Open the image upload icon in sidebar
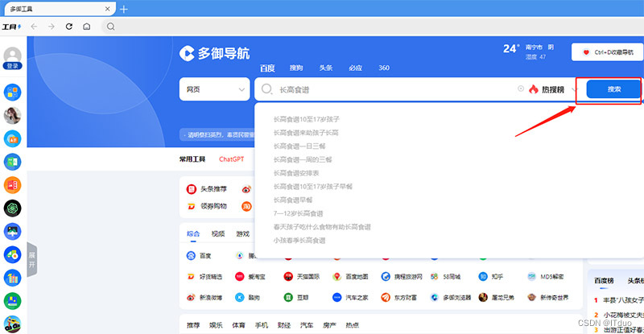Screen dimensions: 644x334 12,231
